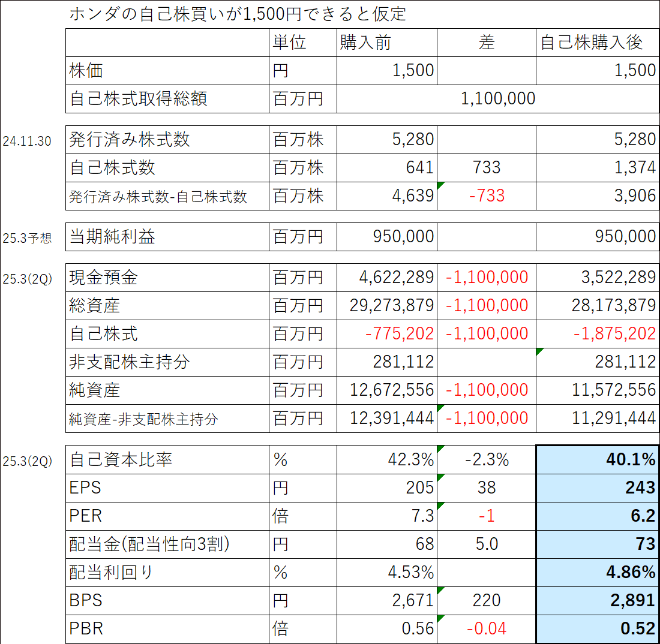
Task: Click the '29,273,879' total assets value
Action: [x=391, y=305]
